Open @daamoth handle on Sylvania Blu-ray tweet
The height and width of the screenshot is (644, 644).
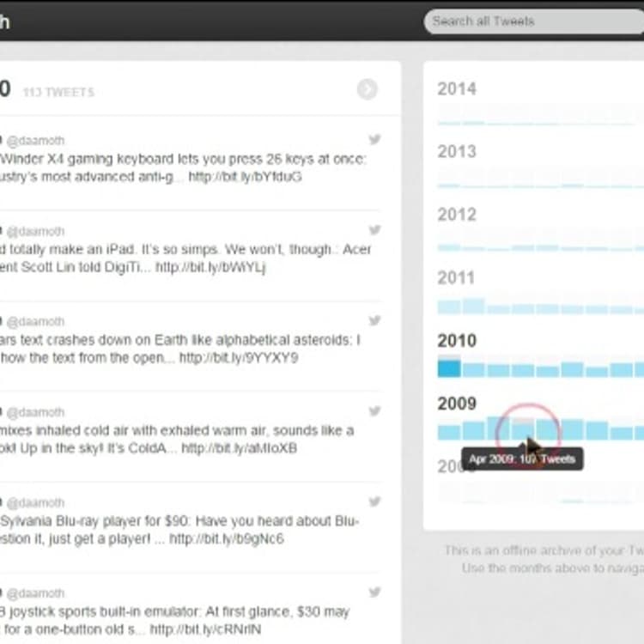36,502
